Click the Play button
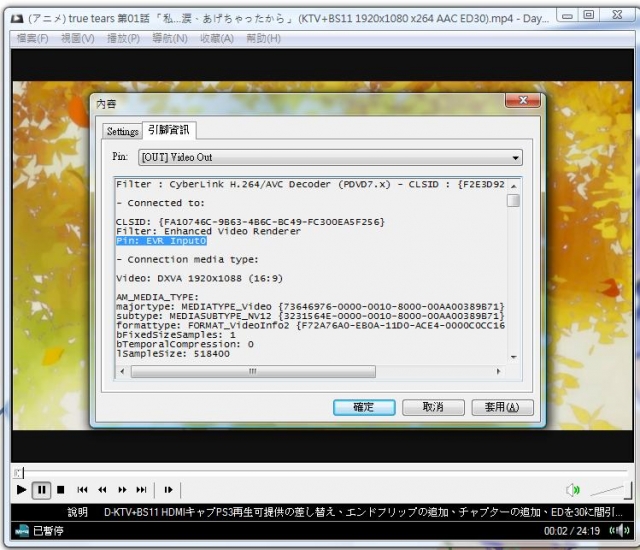The image size is (640, 550). point(21,490)
